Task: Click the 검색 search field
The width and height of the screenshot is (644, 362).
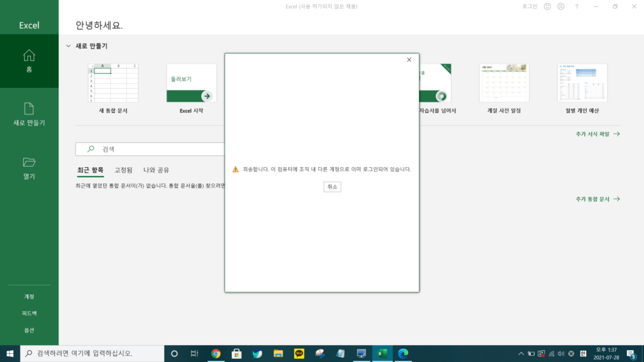Action: pos(151,149)
